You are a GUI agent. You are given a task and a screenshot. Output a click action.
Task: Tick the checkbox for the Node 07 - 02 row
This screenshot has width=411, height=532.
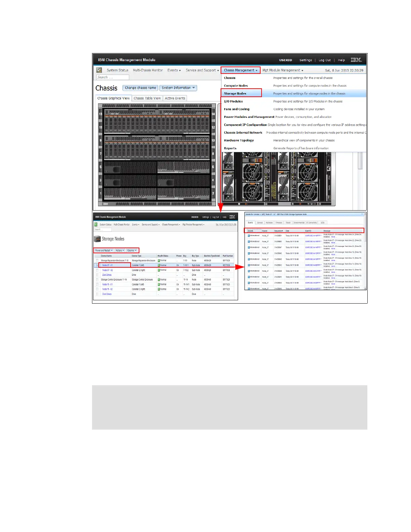point(97,270)
